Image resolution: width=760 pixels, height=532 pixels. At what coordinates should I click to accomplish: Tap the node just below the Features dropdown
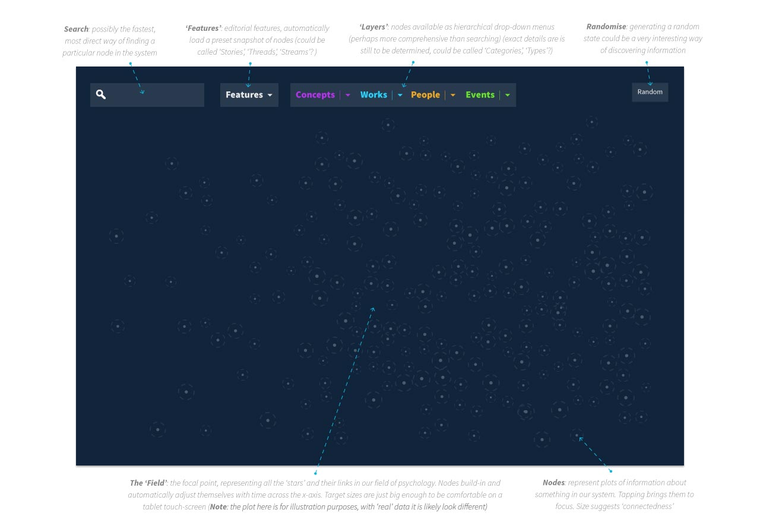[256, 180]
